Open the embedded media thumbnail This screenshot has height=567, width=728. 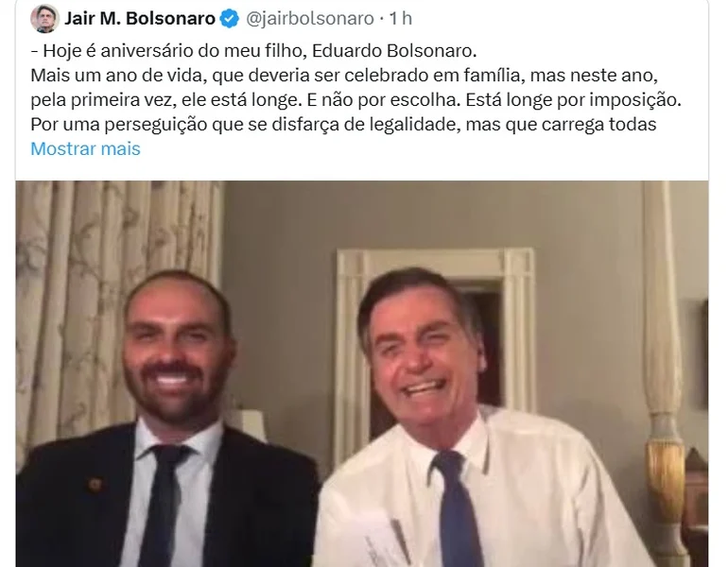[x=362, y=374]
